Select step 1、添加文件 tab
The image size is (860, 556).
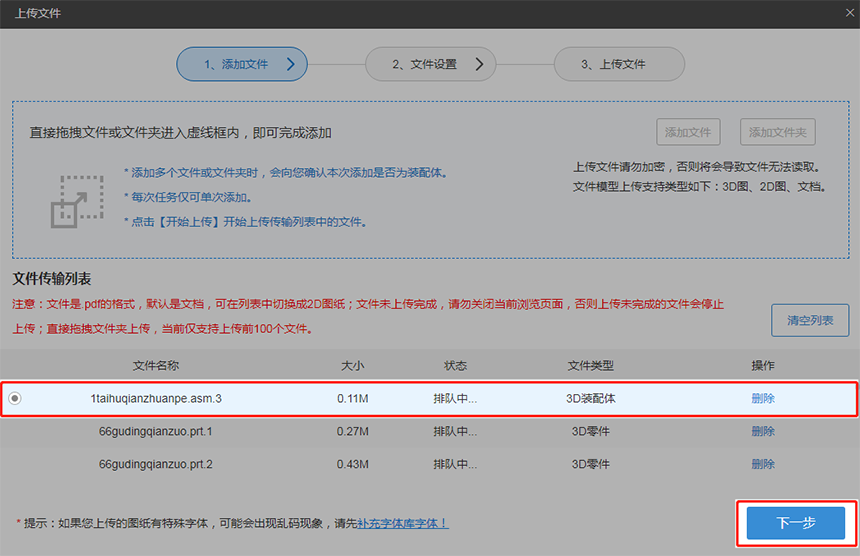point(242,64)
